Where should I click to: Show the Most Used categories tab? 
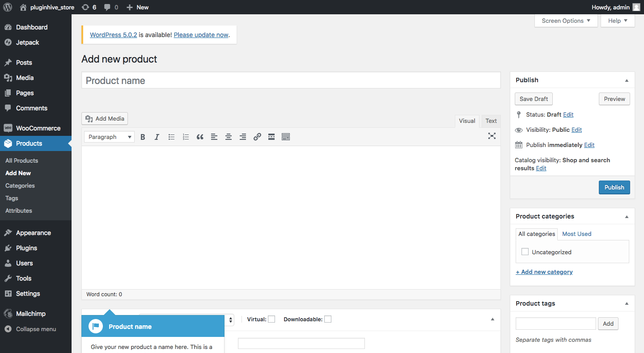[x=576, y=234]
